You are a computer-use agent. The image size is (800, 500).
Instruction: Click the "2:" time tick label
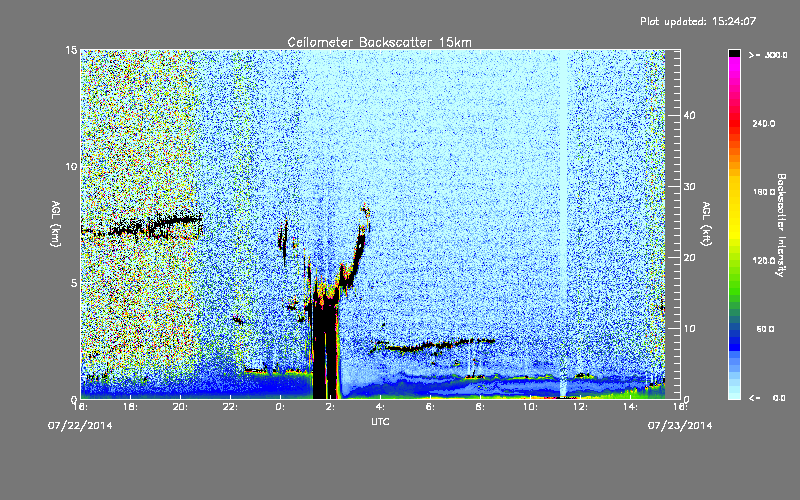click(330, 407)
